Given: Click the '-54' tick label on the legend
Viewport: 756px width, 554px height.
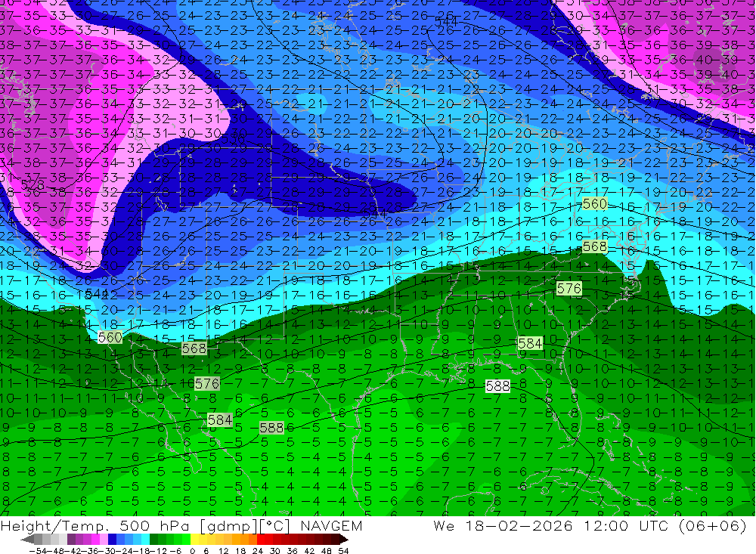Looking at the screenshot, I should [x=38, y=551].
